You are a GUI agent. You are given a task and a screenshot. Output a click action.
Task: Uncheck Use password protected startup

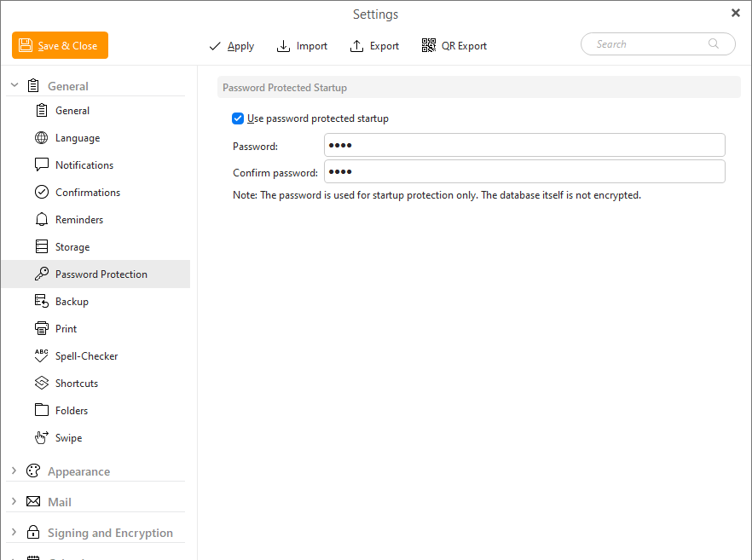pyautogui.click(x=237, y=118)
